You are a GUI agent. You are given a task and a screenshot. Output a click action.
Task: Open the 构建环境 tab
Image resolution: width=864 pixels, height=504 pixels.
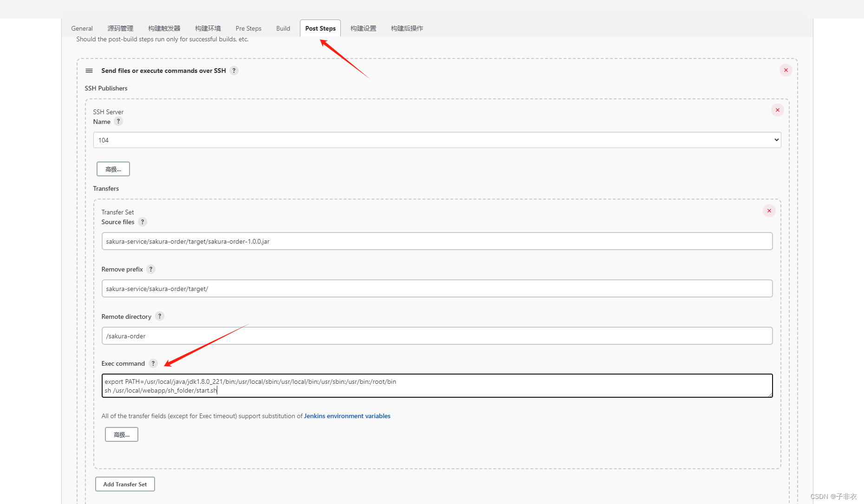[208, 28]
